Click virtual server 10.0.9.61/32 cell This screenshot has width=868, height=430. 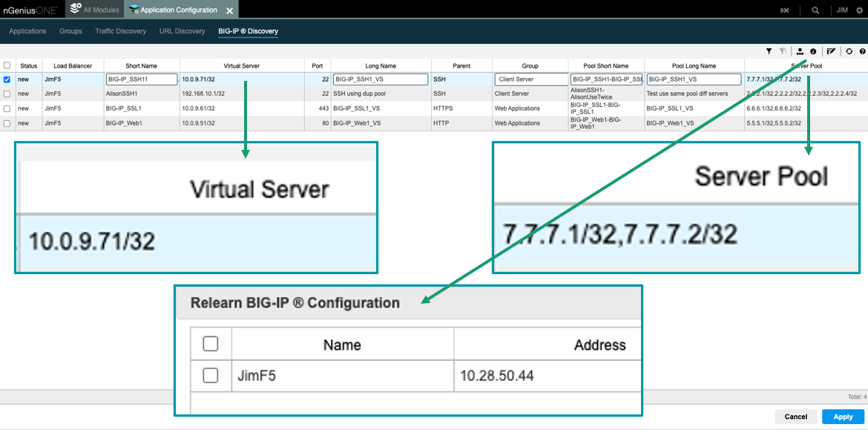[242, 108]
